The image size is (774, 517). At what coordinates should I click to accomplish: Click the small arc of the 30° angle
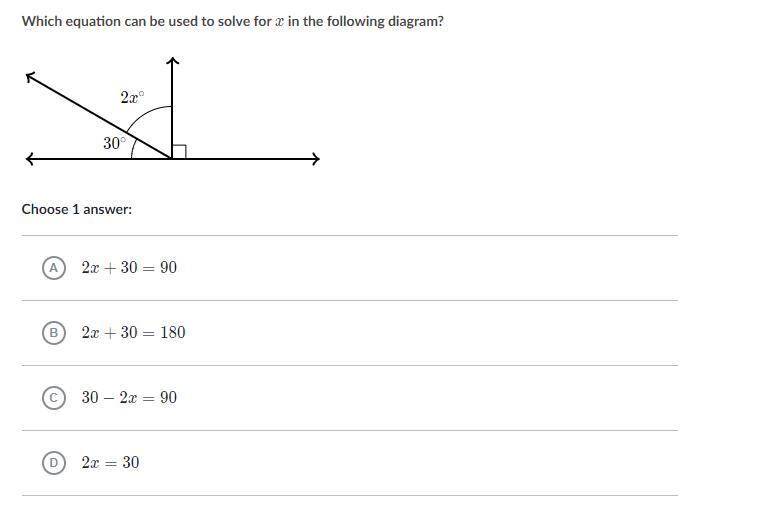coord(133,148)
